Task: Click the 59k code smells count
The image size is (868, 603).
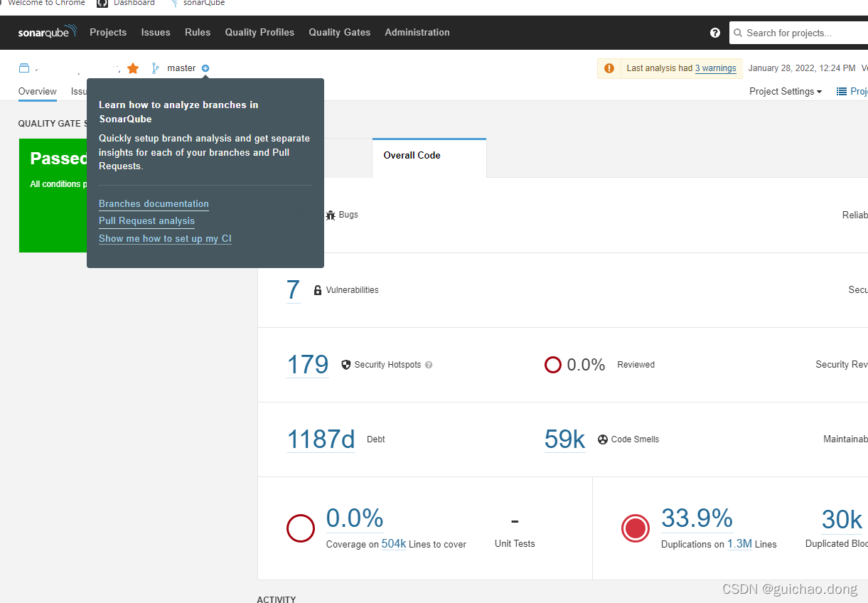Action: point(565,439)
